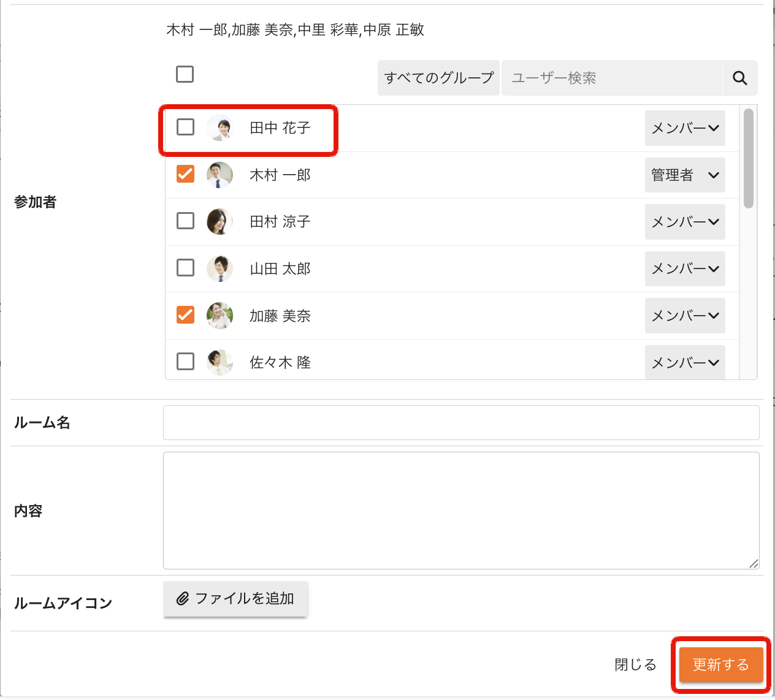Click the participant list scrollbar

coord(748,159)
